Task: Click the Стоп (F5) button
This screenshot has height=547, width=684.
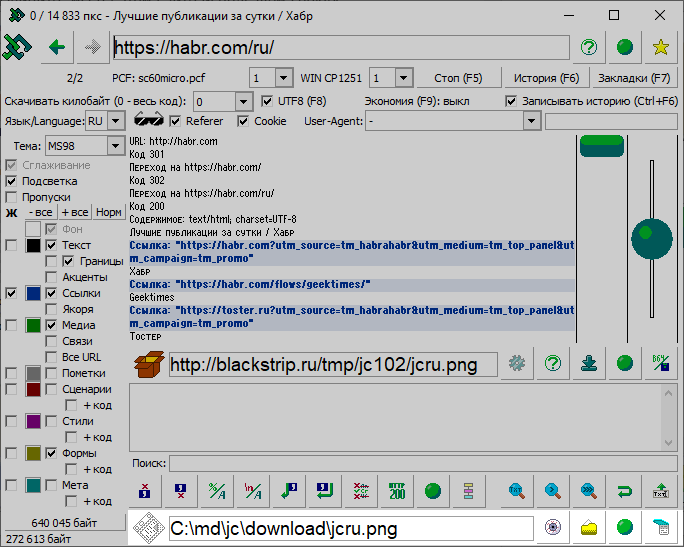Action: click(458, 78)
